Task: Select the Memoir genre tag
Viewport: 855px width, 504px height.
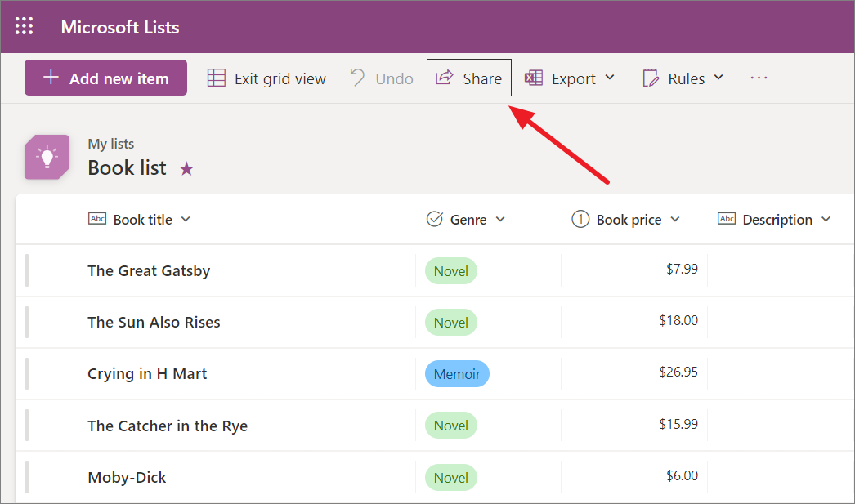Action: [457, 373]
